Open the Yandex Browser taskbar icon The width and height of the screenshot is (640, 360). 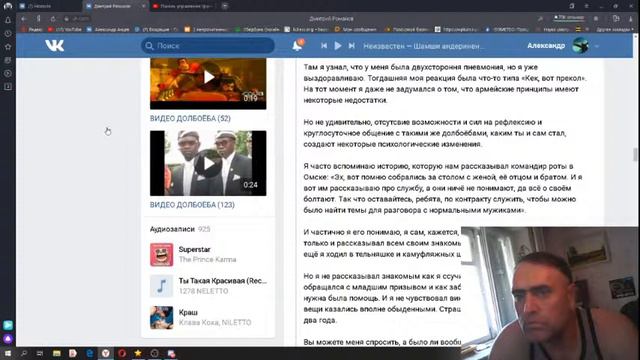106,353
